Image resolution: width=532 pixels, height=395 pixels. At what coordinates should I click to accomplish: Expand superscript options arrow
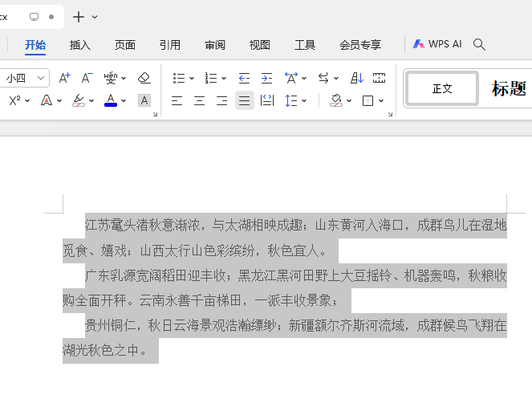tap(27, 101)
